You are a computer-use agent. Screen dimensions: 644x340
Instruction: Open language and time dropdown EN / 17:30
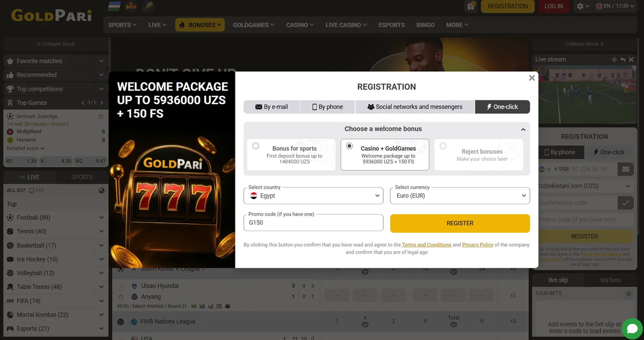(x=615, y=6)
